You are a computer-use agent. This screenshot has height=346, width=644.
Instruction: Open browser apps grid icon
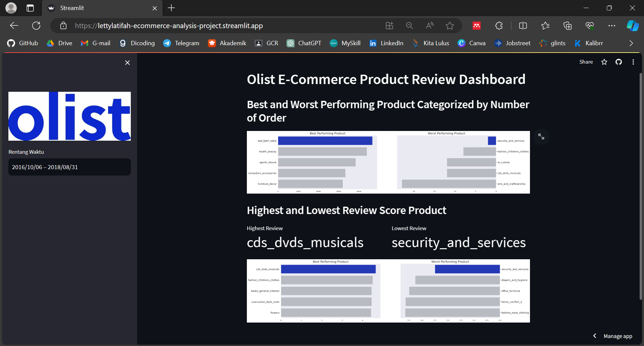389,25
